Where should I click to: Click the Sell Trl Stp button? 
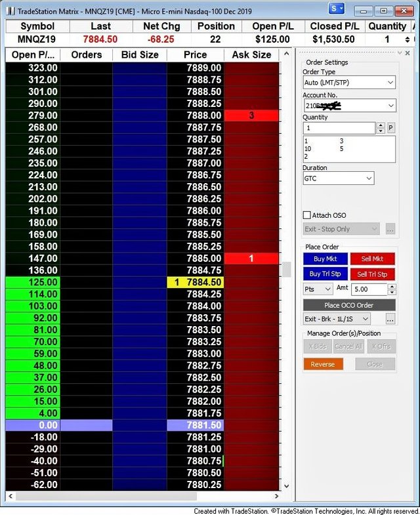(372, 274)
